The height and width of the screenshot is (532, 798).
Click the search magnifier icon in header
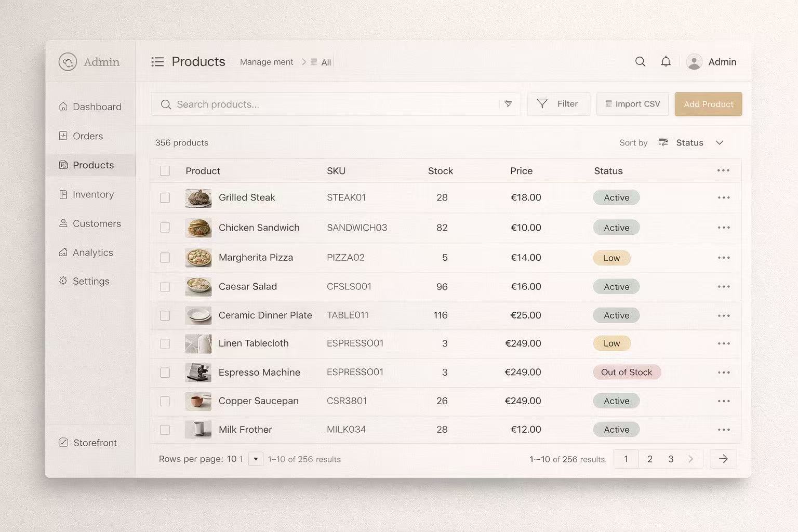coord(640,62)
